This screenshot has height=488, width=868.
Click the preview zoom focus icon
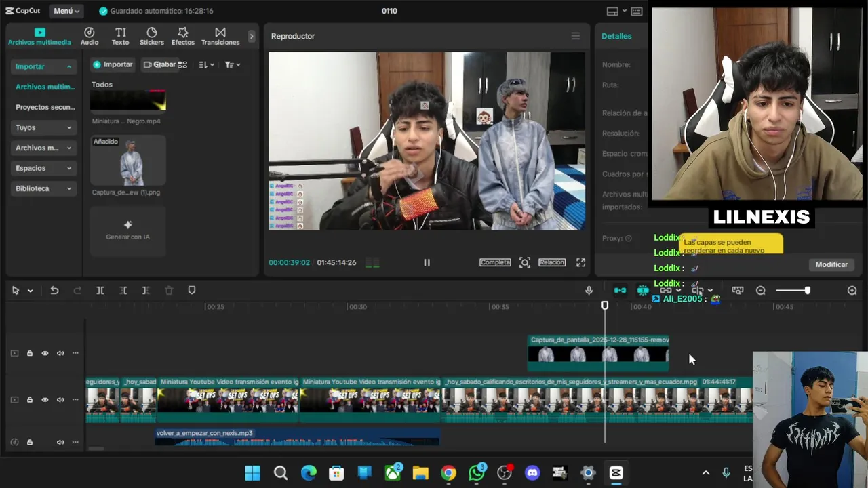click(525, 262)
